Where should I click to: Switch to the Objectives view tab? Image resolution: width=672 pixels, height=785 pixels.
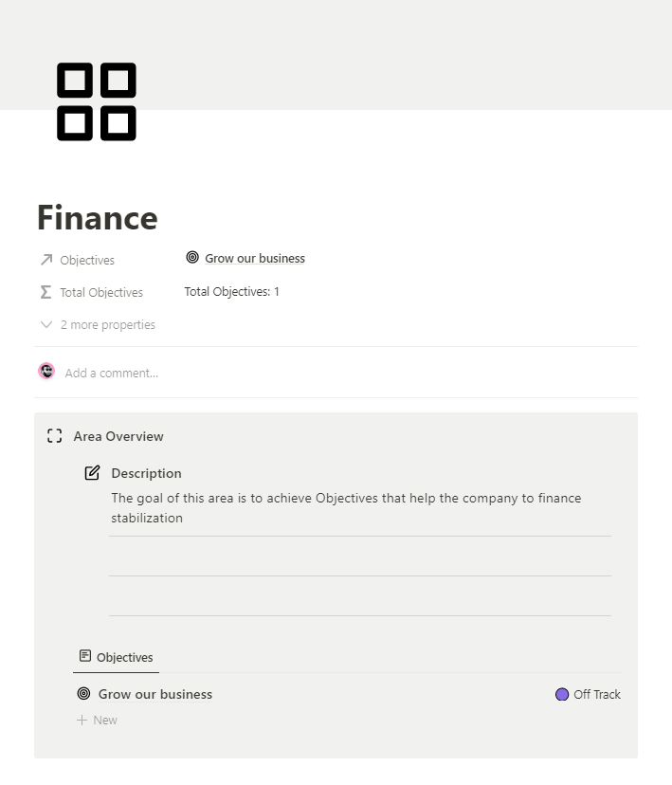point(123,657)
